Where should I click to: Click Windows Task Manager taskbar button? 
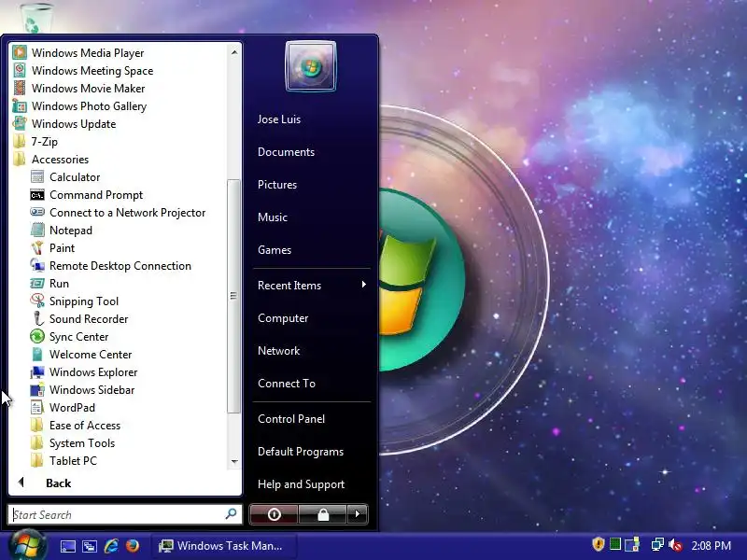(224, 546)
